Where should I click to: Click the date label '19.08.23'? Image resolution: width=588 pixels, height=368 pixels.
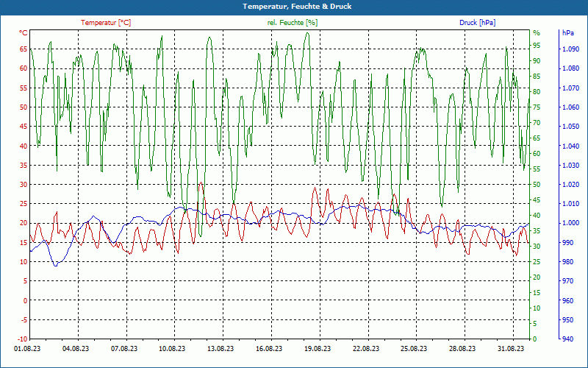coord(318,348)
